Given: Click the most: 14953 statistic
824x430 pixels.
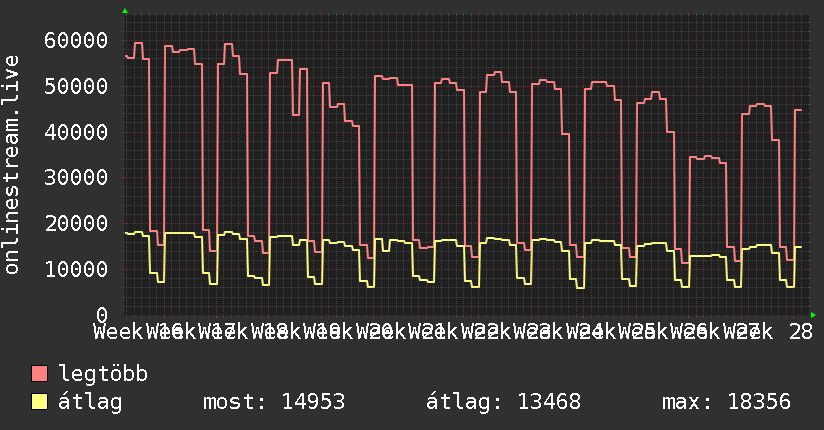Looking at the screenshot, I should pyautogui.click(x=274, y=402).
